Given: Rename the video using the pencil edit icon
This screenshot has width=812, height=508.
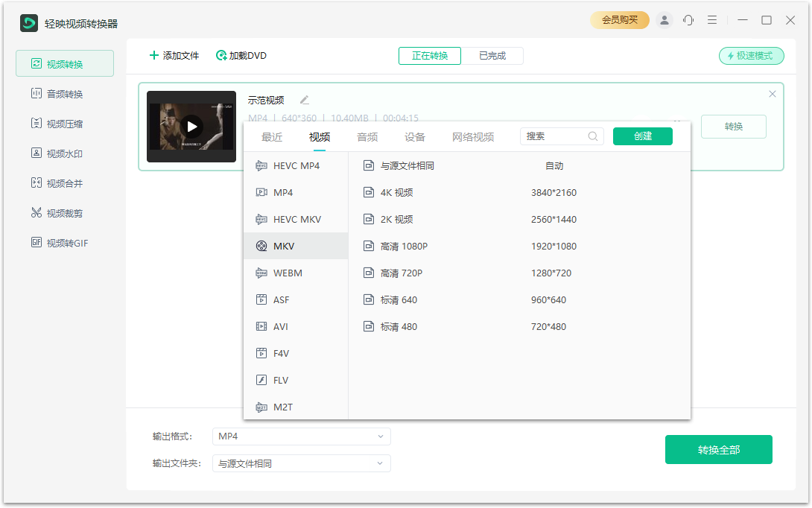Looking at the screenshot, I should tap(304, 99).
